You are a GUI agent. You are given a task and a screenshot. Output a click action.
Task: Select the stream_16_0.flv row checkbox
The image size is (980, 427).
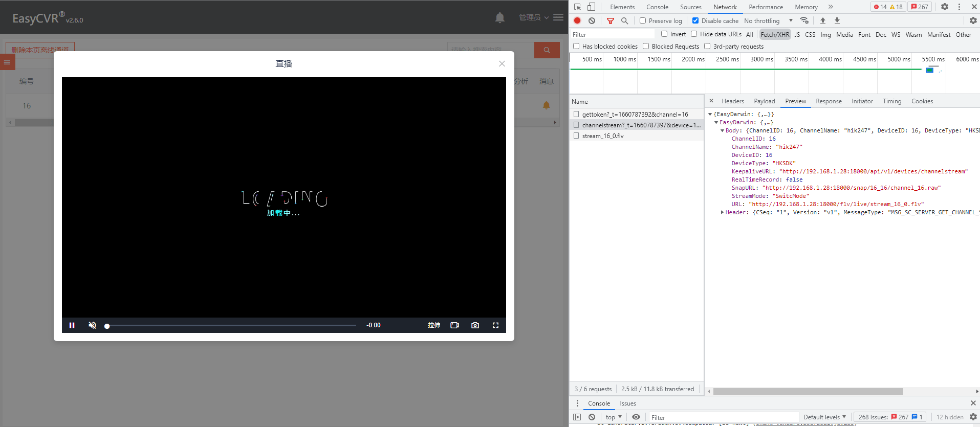pyautogui.click(x=576, y=136)
